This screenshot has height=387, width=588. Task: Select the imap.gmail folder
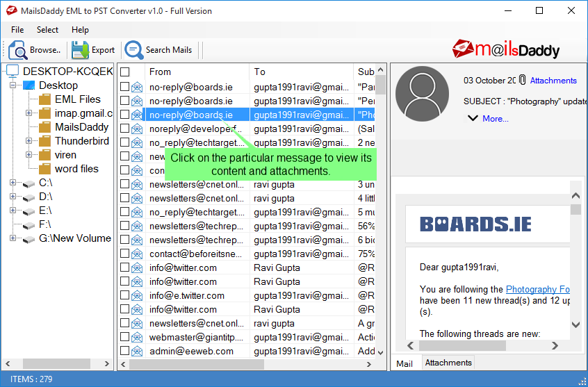pyautogui.click(x=76, y=113)
